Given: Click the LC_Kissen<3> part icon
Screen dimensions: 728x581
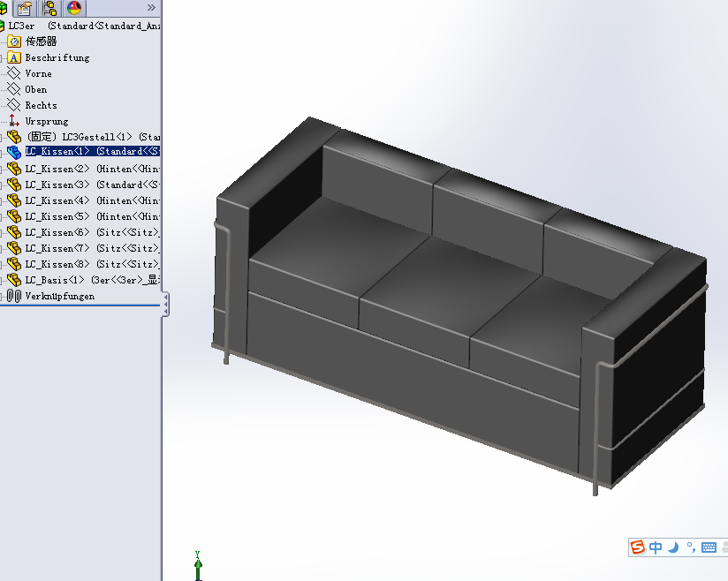Looking at the screenshot, I should tap(14, 185).
